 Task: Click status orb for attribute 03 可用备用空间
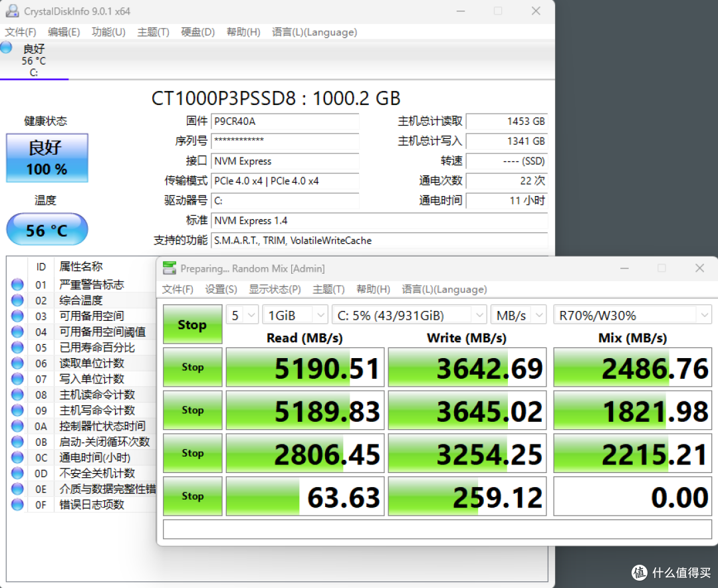pyautogui.click(x=17, y=316)
